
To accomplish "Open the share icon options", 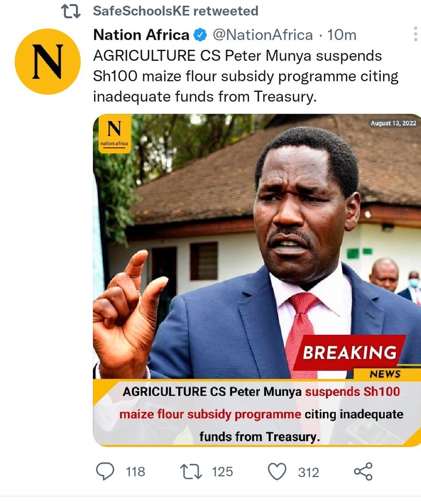I will [363, 472].
